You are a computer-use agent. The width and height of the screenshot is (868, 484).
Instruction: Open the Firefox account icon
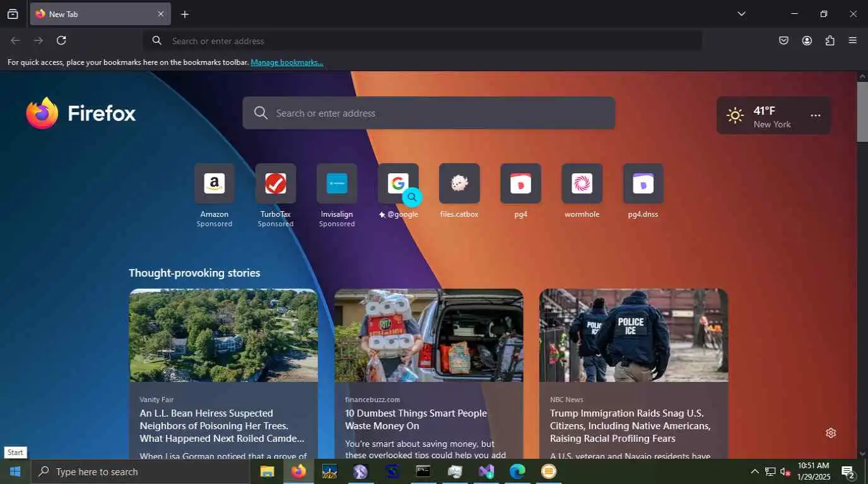point(807,40)
